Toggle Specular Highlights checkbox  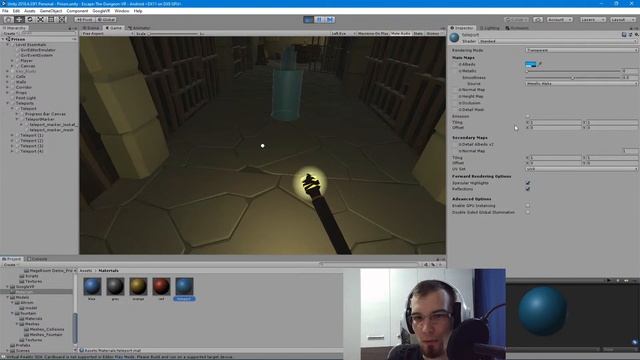pos(528,183)
